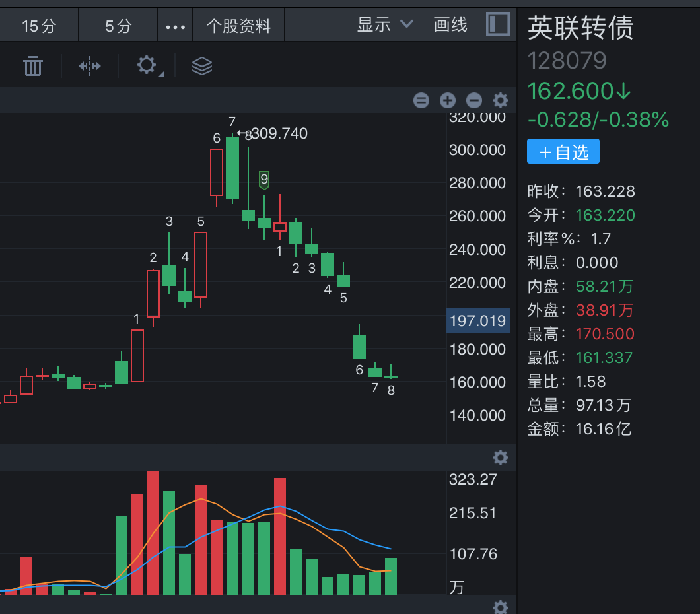Open the 个股资料 tab
The width and height of the screenshot is (700, 614).
coord(238,26)
